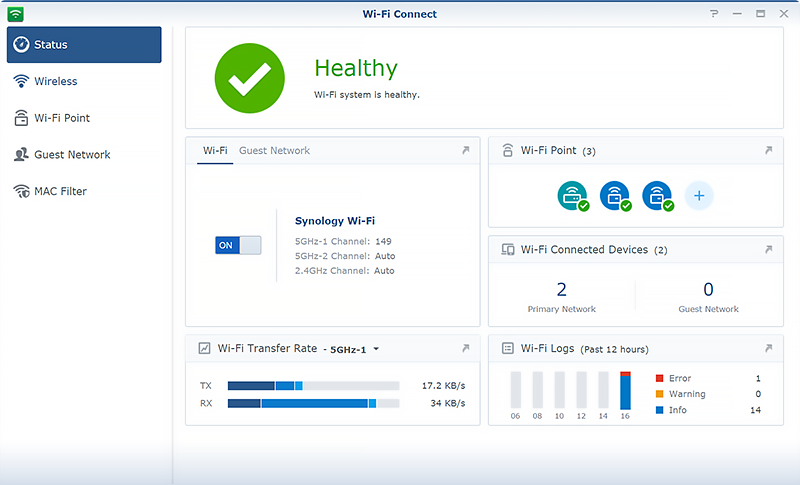The image size is (800, 485).
Task: Click Wi-Fi Point panel header icon
Action: coord(508,150)
